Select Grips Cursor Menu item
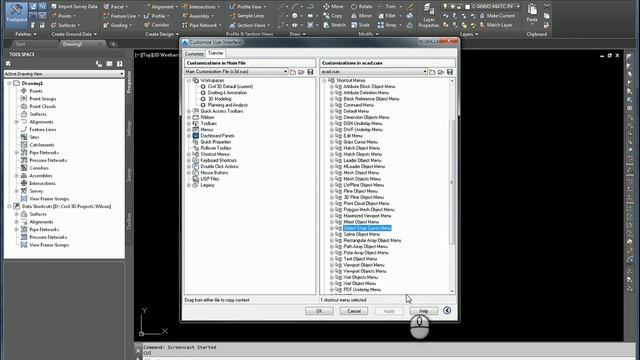The image size is (640, 360). pyautogui.click(x=360, y=142)
